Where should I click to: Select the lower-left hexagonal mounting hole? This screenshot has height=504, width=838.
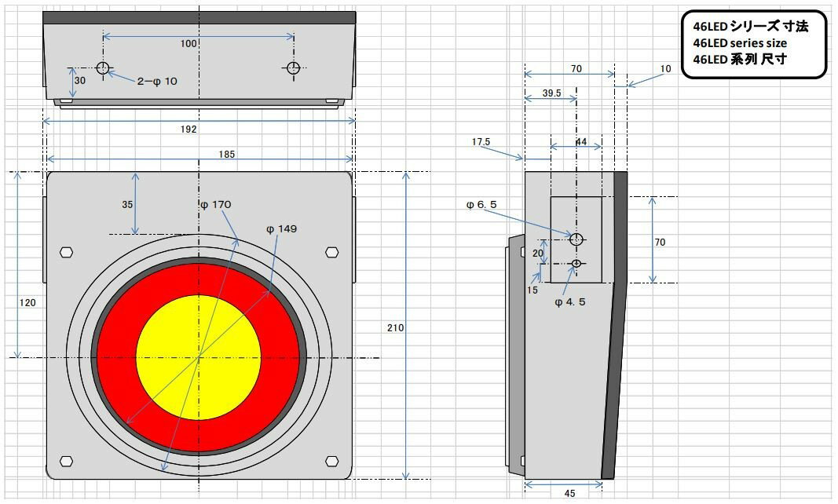(66, 461)
